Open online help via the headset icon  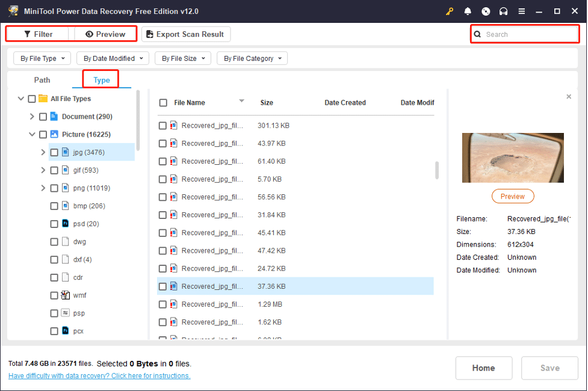[x=503, y=11]
